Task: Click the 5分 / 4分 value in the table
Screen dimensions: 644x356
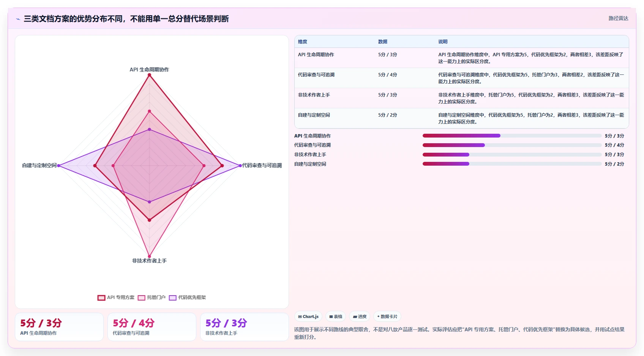Action: (x=388, y=75)
